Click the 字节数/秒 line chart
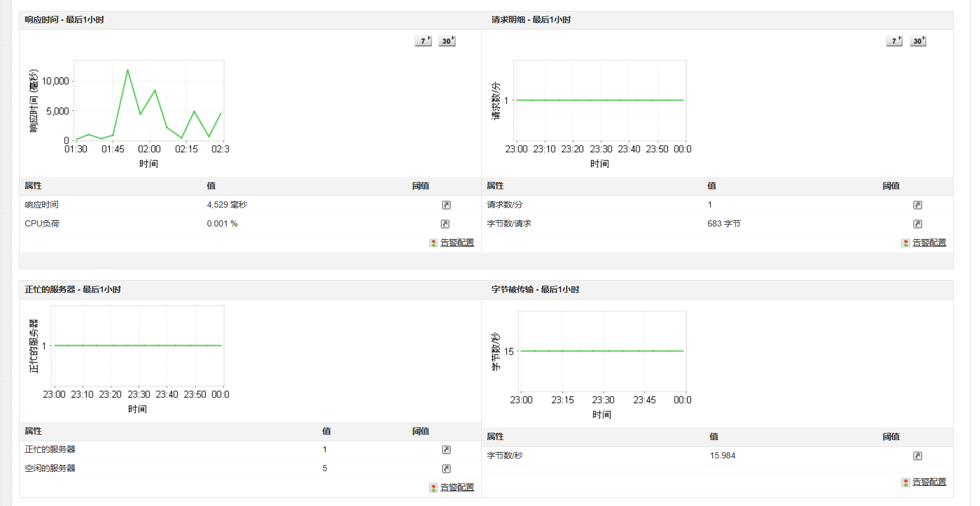This screenshot has height=506, width=980. coord(603,352)
